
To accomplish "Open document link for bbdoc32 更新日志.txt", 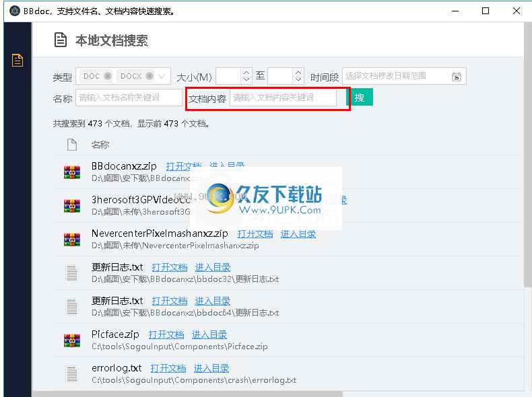I will pyautogui.click(x=170, y=268).
